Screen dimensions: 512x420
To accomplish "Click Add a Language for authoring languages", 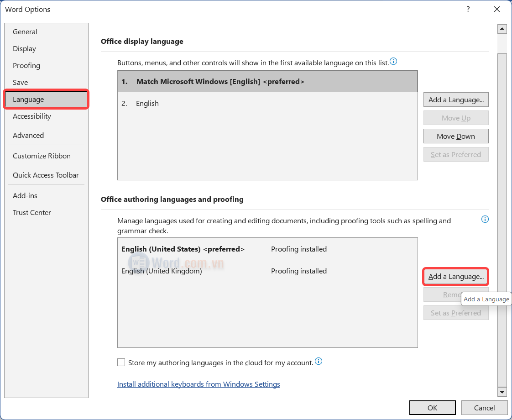I will (x=456, y=277).
